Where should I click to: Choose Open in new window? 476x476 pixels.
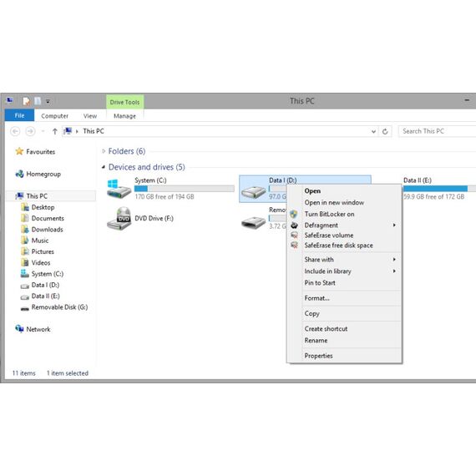tap(345, 202)
